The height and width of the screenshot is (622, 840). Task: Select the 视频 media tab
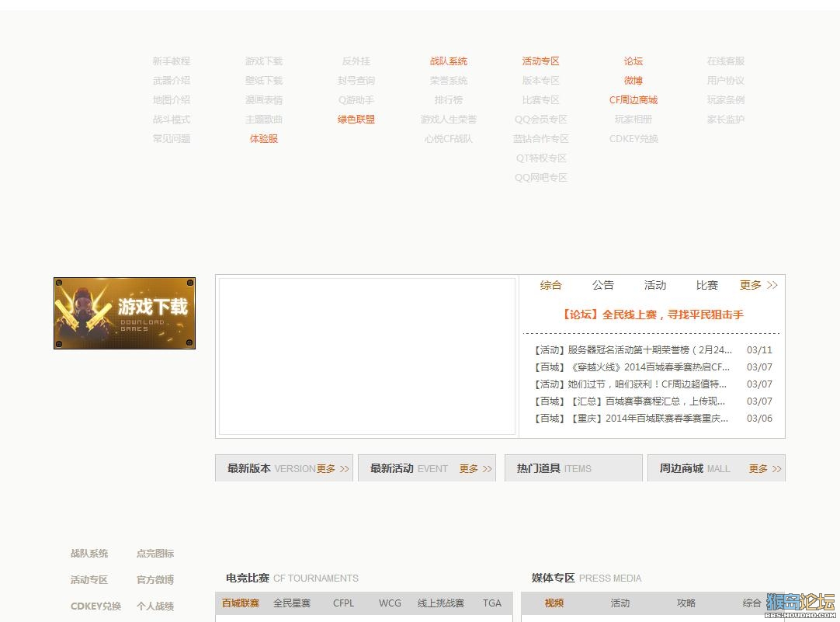pyautogui.click(x=554, y=603)
